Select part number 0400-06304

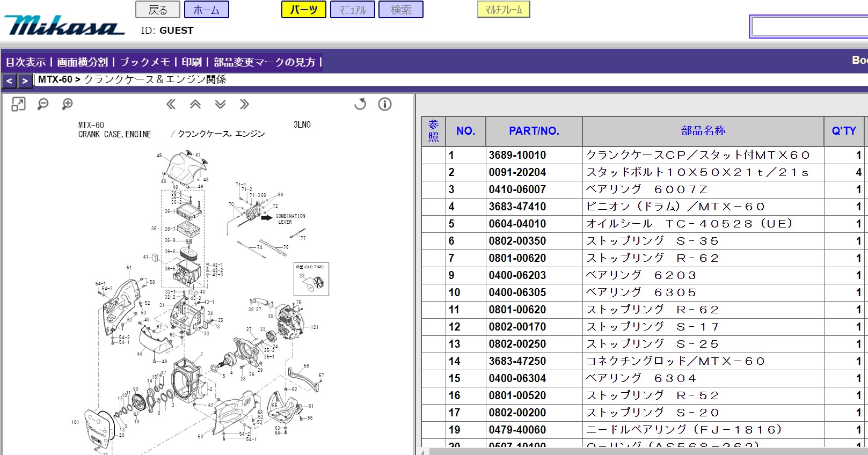pos(517,378)
